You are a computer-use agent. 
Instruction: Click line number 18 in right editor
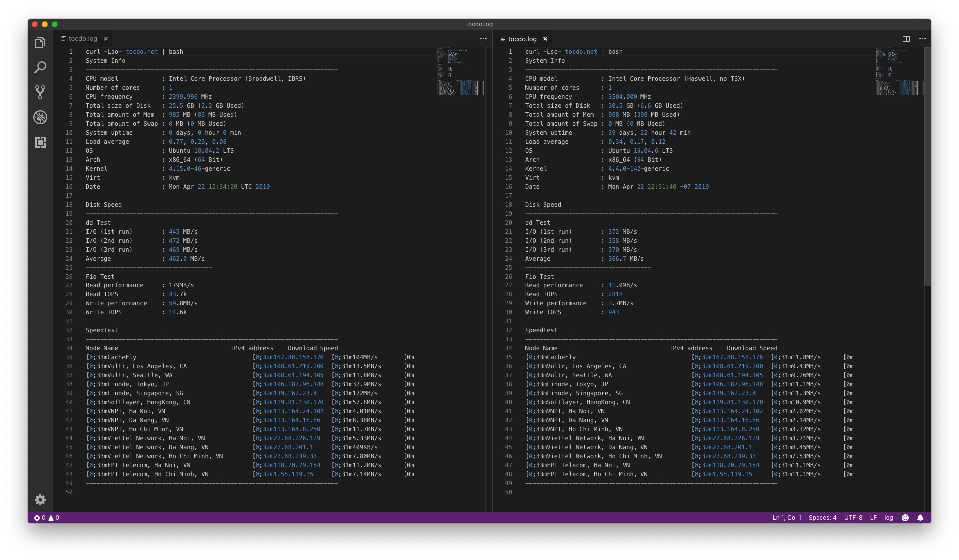click(x=508, y=205)
